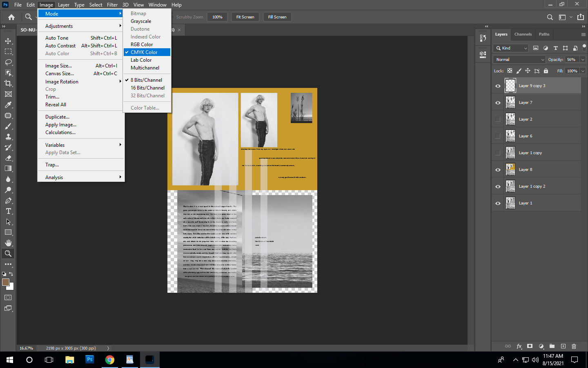Click the 100% zoom button
Screen dimensions: 588x368
[217, 17]
